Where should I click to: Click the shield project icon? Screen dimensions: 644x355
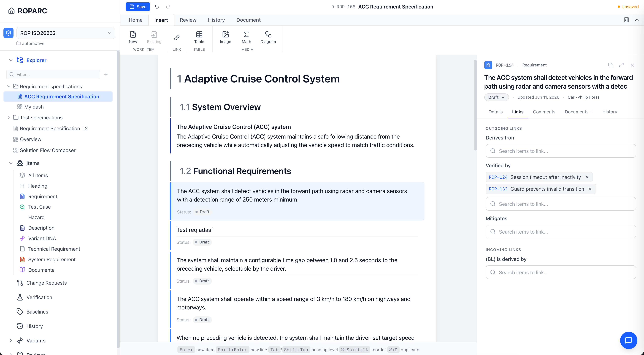pos(8,33)
